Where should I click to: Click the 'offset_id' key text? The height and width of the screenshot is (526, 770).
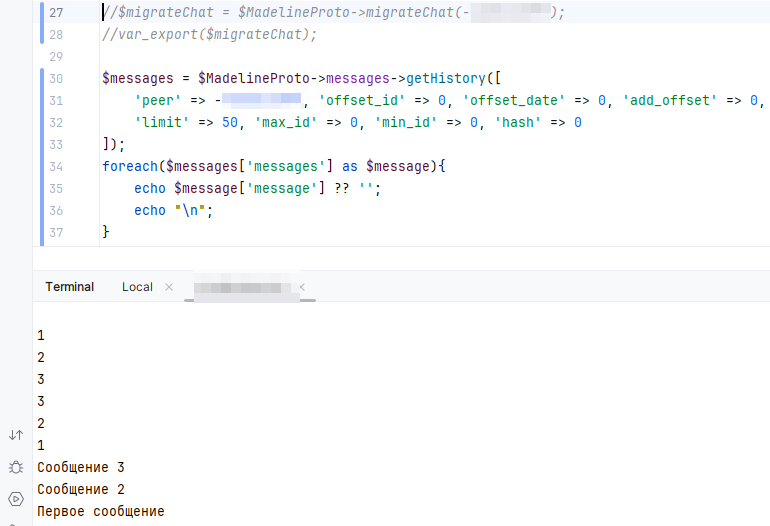coord(361,101)
